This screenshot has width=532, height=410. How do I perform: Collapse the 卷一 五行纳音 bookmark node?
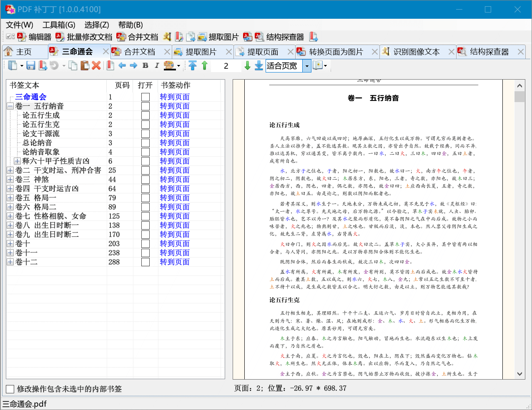[x=10, y=106]
